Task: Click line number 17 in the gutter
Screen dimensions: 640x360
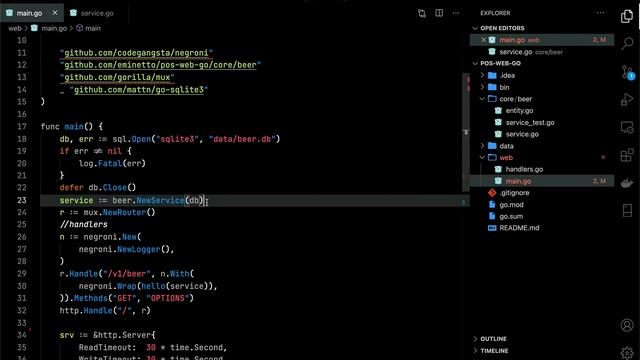Action: pyautogui.click(x=22, y=127)
